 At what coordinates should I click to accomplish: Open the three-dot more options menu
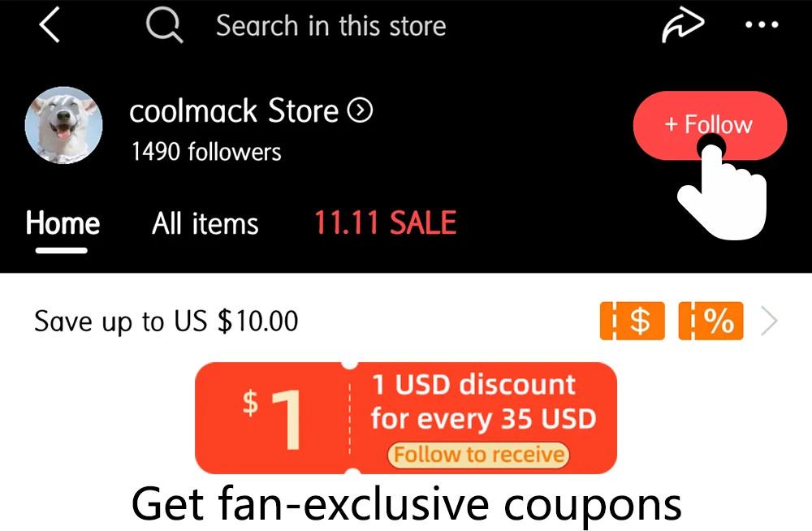762,24
